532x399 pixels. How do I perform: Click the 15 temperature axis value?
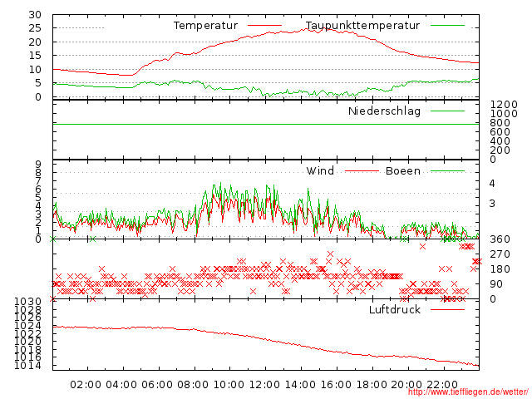(35, 56)
